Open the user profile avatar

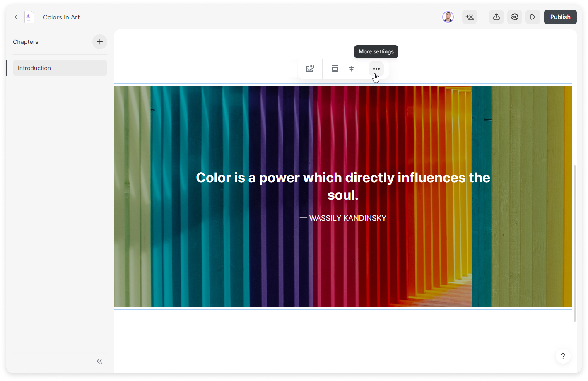448,17
